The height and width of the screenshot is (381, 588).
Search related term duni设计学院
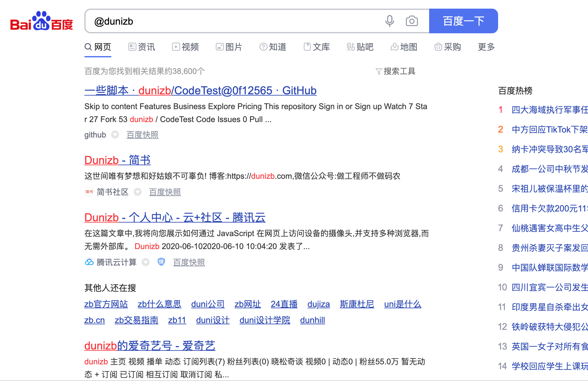(x=265, y=320)
